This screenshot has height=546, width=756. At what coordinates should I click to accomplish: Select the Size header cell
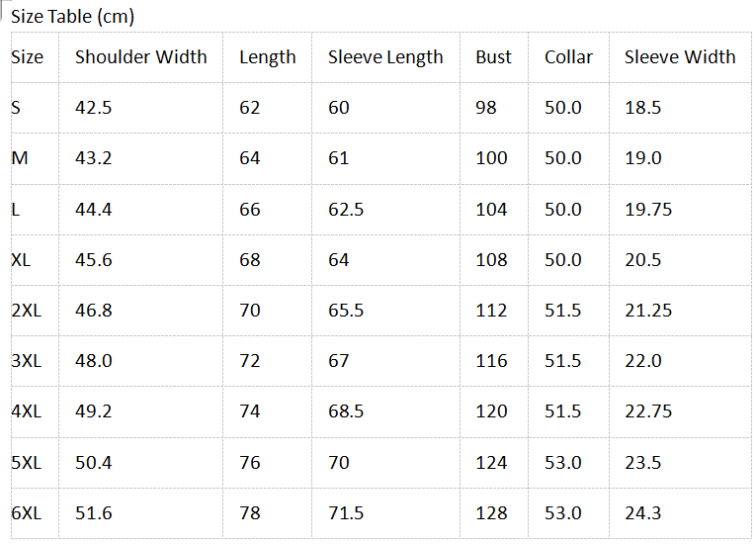(x=28, y=57)
